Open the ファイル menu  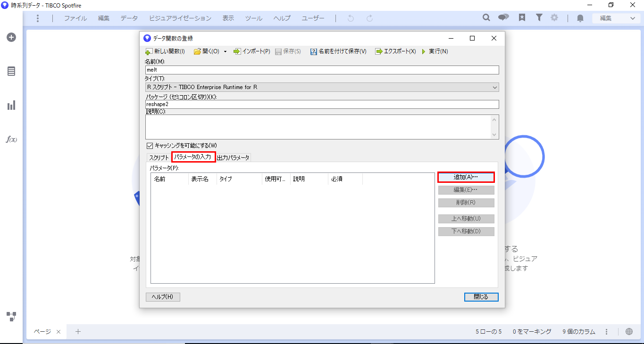[x=75, y=18]
